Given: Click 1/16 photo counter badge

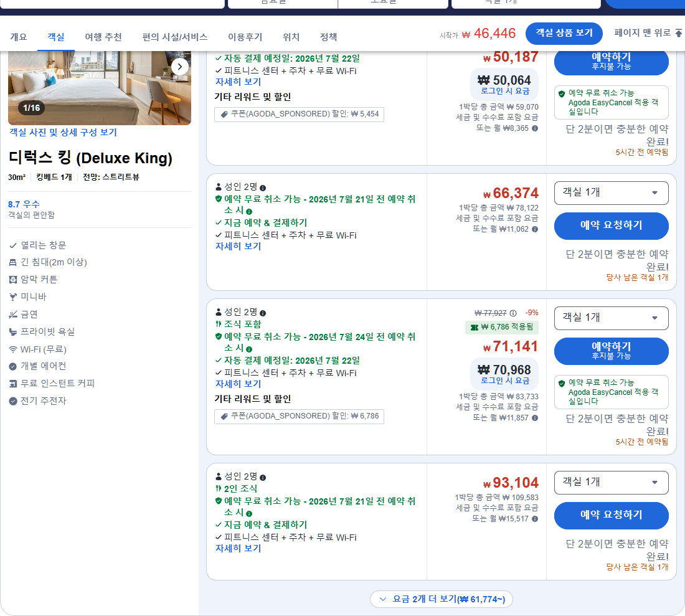Looking at the screenshot, I should pos(32,108).
